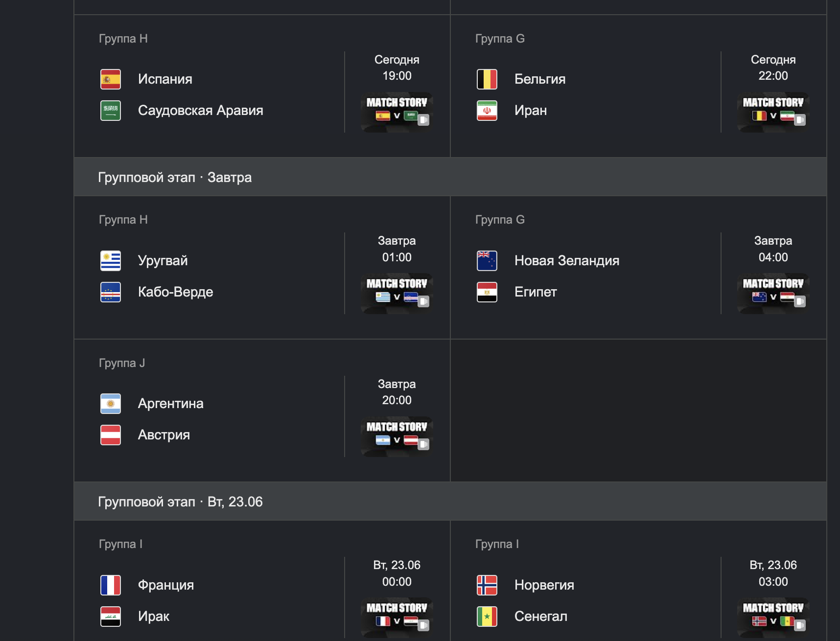Open Match Story for Norway v Senegal
This screenshot has width=840, height=641.
click(x=773, y=618)
